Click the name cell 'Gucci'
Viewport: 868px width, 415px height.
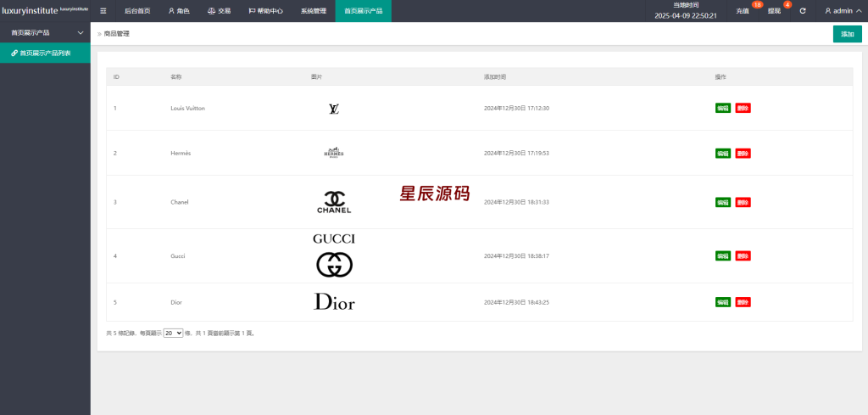178,256
